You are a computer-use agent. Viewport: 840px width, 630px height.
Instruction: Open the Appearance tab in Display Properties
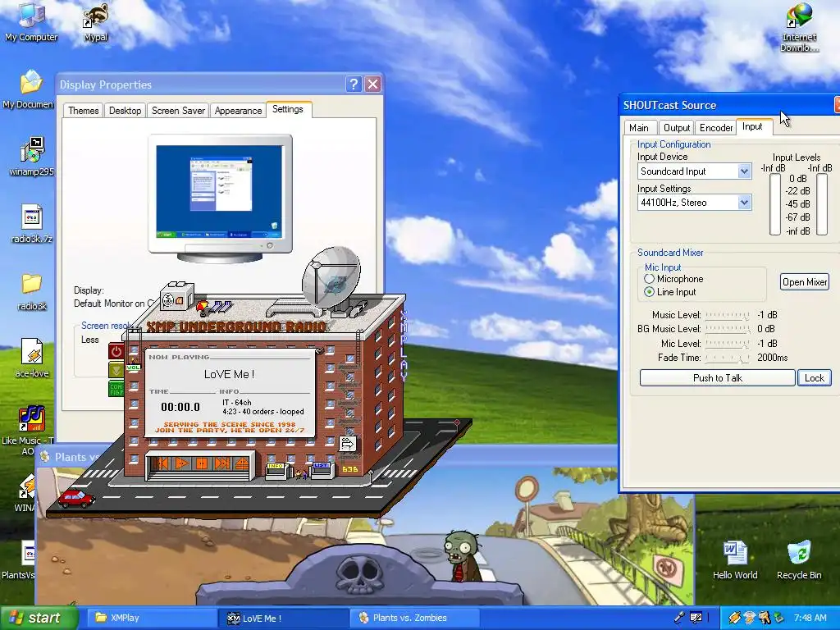[x=238, y=111]
